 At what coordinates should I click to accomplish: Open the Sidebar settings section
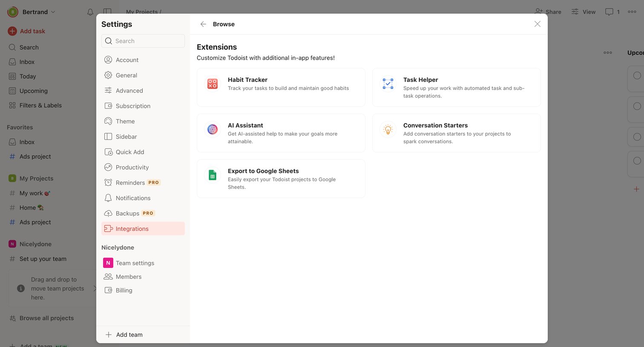(x=143, y=137)
